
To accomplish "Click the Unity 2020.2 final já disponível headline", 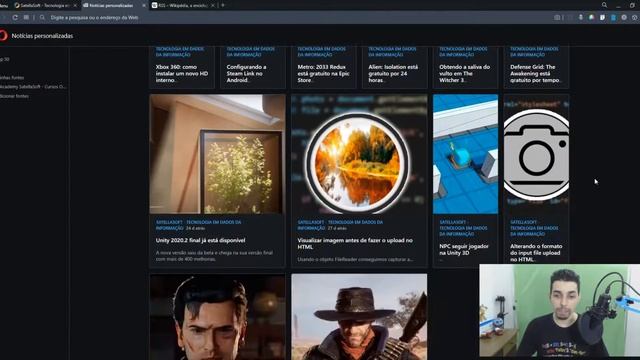I will [200, 240].
